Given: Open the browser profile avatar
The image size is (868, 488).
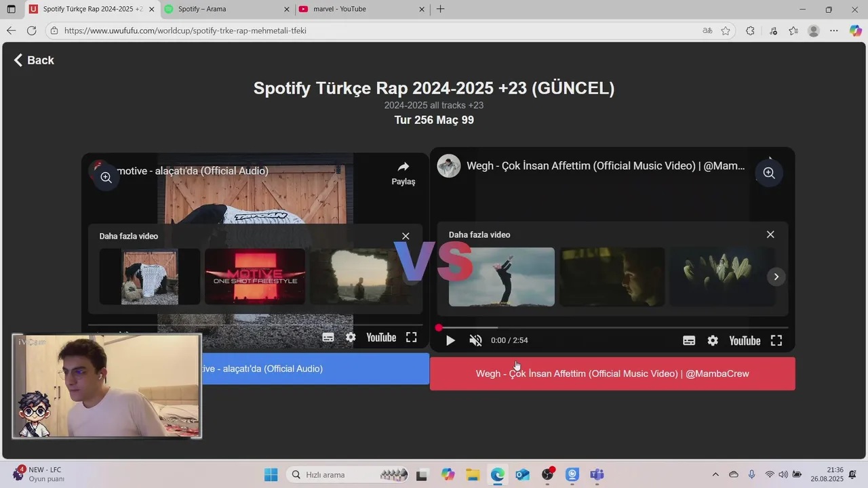Looking at the screenshot, I should pos(814,30).
